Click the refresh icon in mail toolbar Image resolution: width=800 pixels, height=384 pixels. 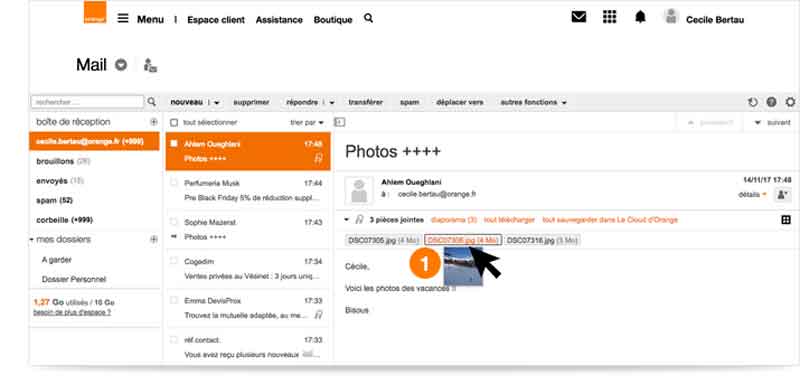753,103
